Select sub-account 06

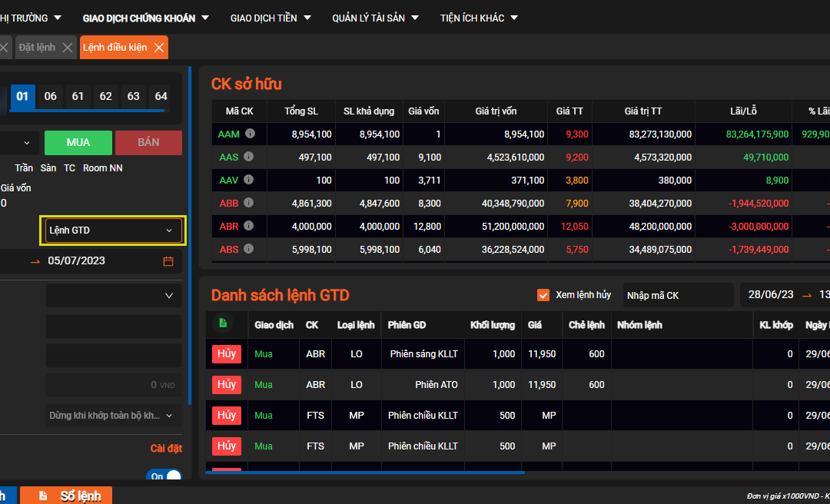(51, 96)
